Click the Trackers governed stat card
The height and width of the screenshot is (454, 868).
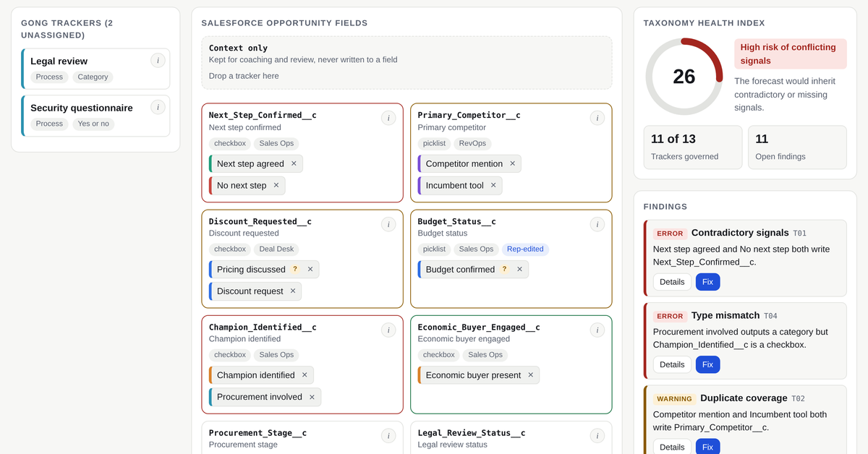coord(693,147)
